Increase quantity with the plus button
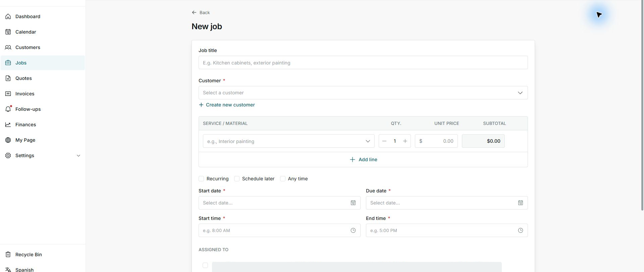This screenshot has width=644, height=272. pyautogui.click(x=405, y=141)
